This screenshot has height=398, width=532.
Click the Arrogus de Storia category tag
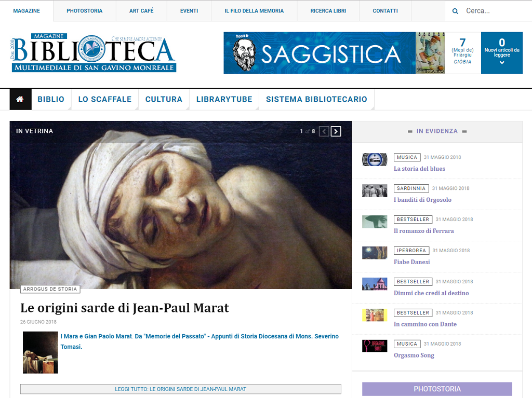[50, 289]
